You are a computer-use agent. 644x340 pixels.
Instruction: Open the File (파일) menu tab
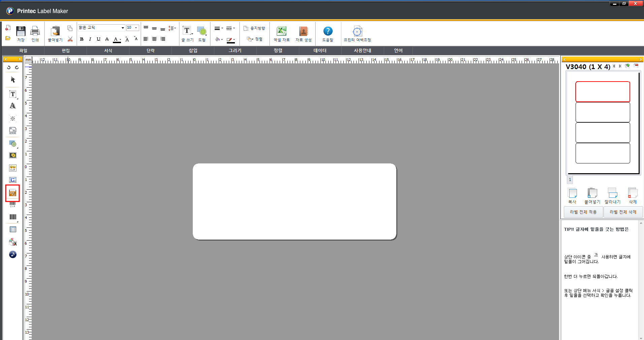tap(23, 51)
